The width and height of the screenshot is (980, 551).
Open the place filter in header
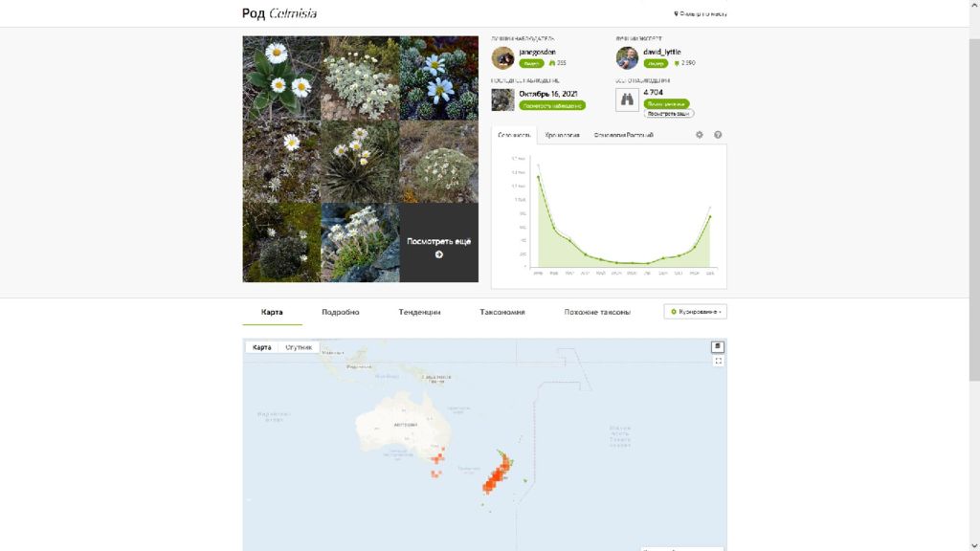[x=700, y=13]
